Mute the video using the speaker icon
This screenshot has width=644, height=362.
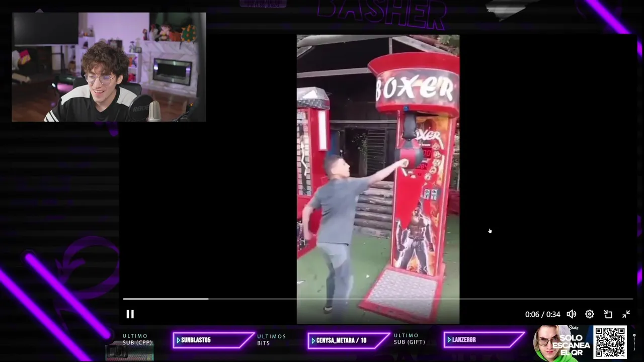pyautogui.click(x=572, y=314)
